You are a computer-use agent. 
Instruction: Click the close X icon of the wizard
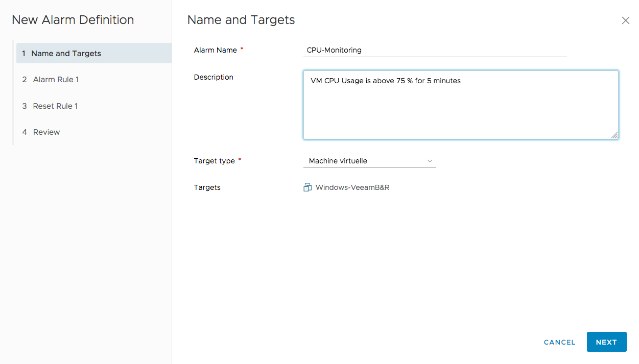pyautogui.click(x=625, y=20)
